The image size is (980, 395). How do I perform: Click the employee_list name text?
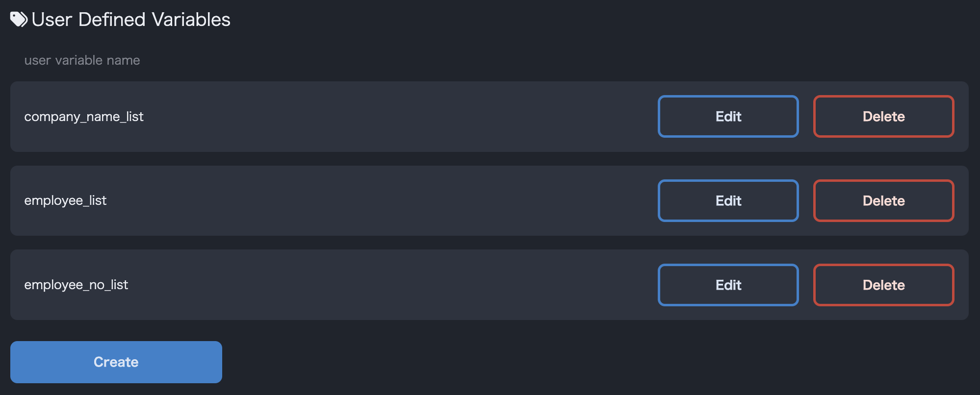coord(65,201)
